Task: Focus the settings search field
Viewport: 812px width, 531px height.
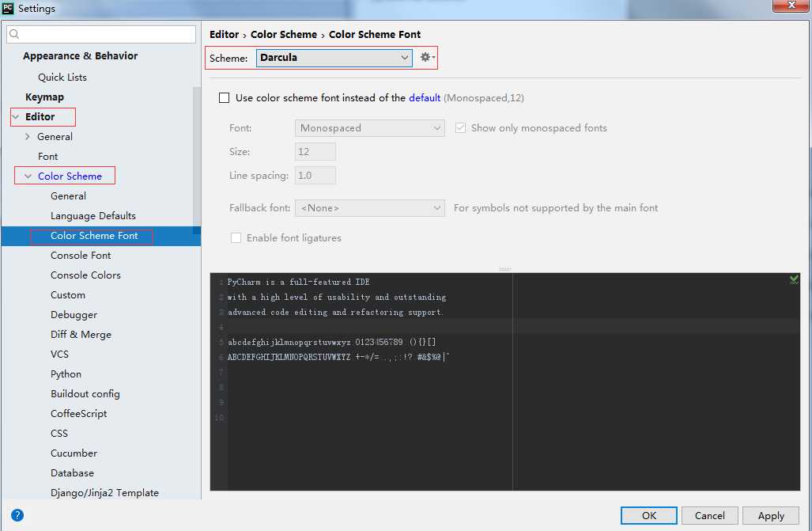Action: pyautogui.click(x=101, y=34)
